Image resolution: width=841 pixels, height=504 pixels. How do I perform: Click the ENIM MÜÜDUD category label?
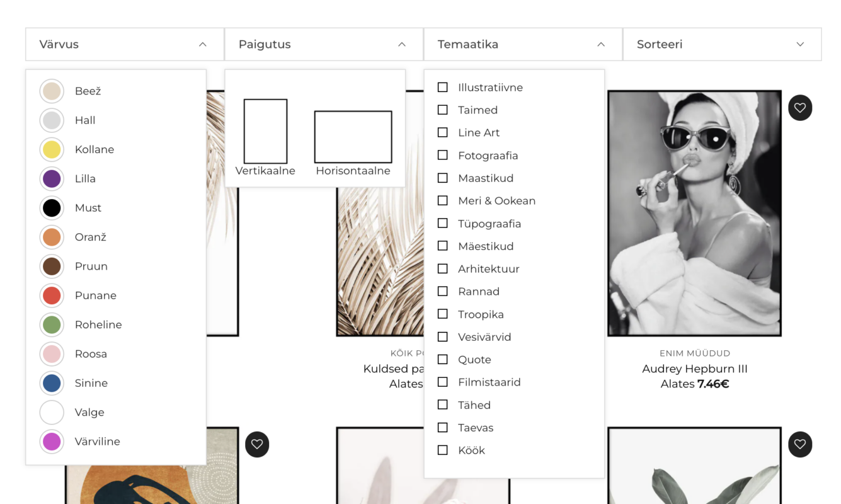click(x=694, y=353)
